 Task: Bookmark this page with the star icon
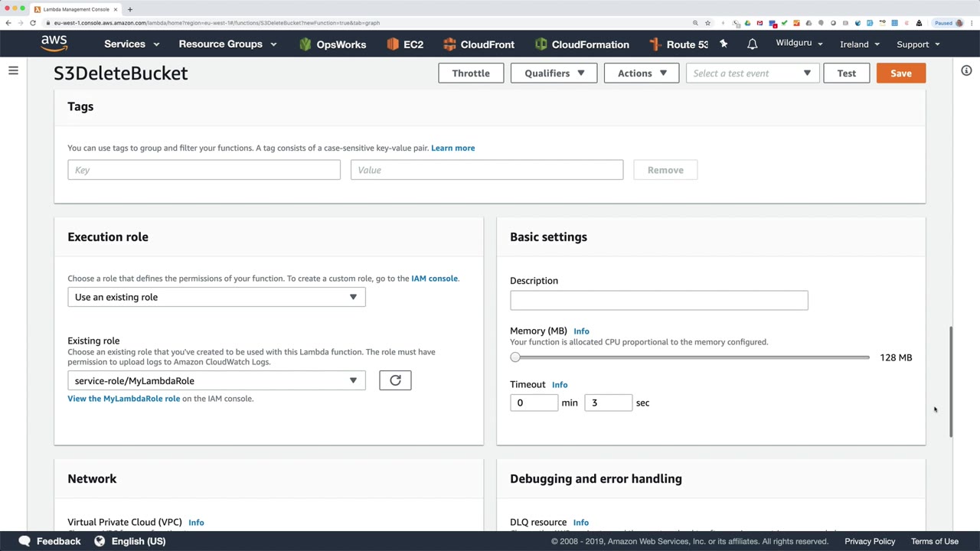(x=708, y=23)
